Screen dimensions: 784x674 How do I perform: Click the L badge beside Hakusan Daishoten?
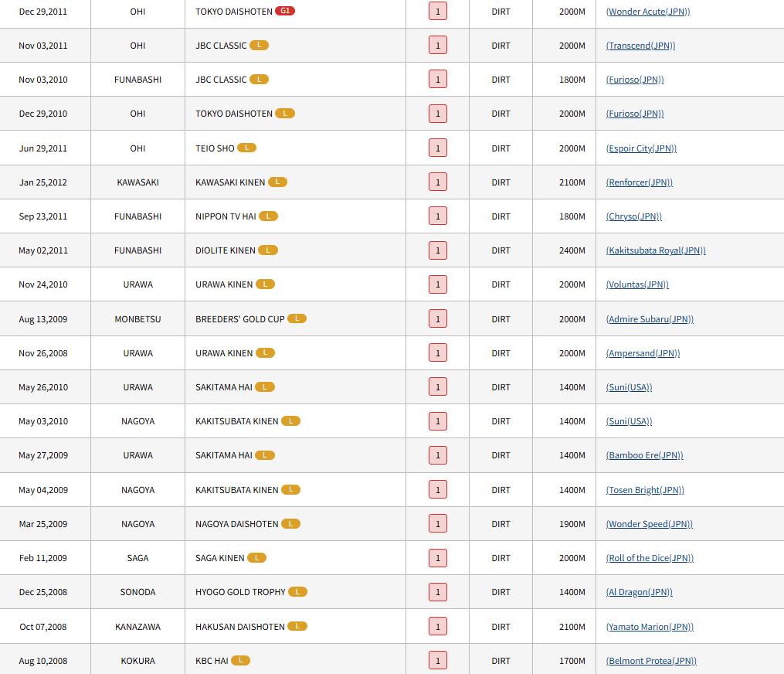point(297,626)
